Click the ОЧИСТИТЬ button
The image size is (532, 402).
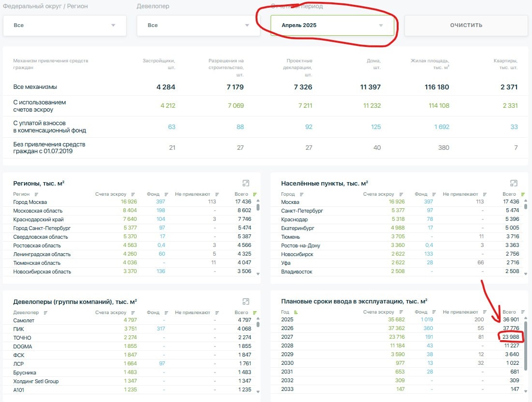click(x=466, y=26)
